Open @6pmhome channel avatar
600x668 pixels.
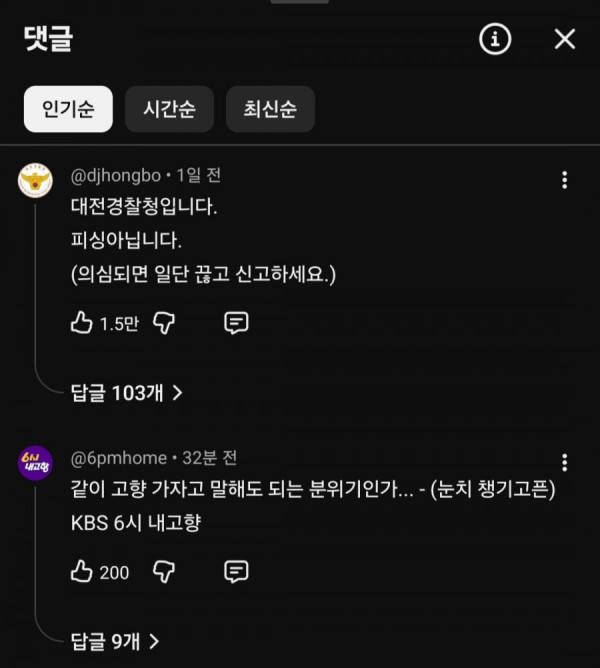[36, 462]
